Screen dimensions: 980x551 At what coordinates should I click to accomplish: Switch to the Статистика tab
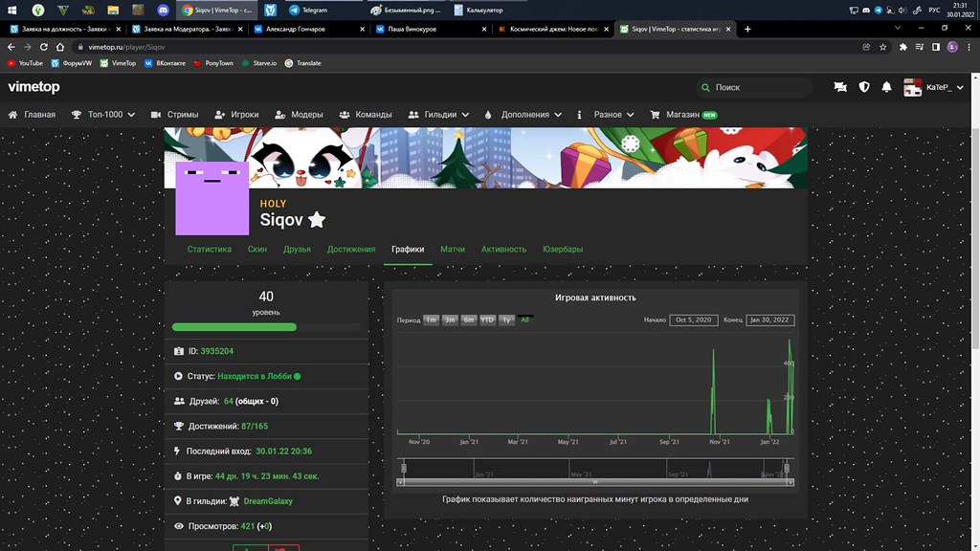coord(210,249)
